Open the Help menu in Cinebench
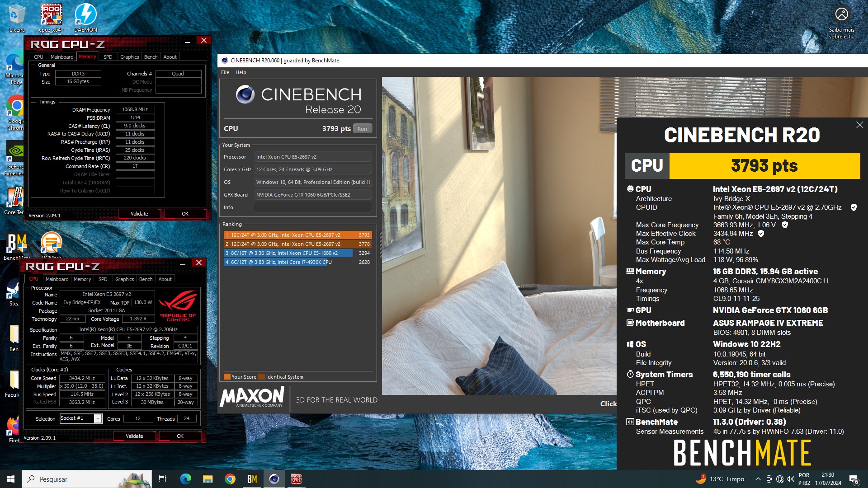This screenshot has width=868, height=488. 241,72
